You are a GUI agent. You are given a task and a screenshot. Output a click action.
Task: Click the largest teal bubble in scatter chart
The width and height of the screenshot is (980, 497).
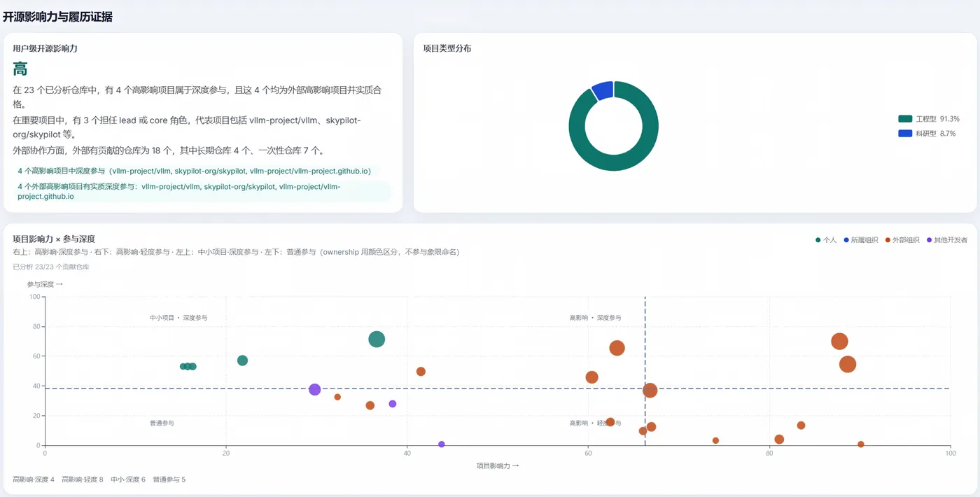(377, 339)
